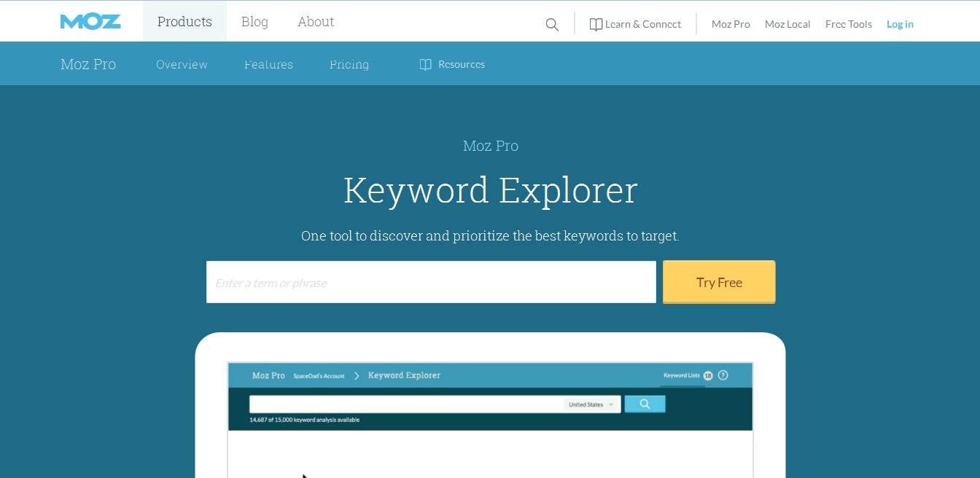Focus the 'Enter a term or phrase' field

(x=430, y=283)
